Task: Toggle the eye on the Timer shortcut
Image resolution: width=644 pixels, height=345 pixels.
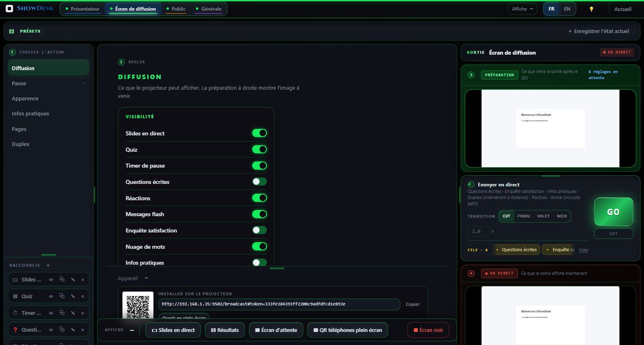Action: pos(51,313)
